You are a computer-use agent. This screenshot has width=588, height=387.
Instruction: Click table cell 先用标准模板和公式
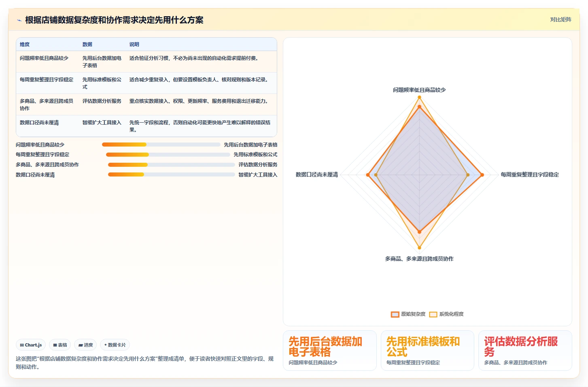pos(102,83)
